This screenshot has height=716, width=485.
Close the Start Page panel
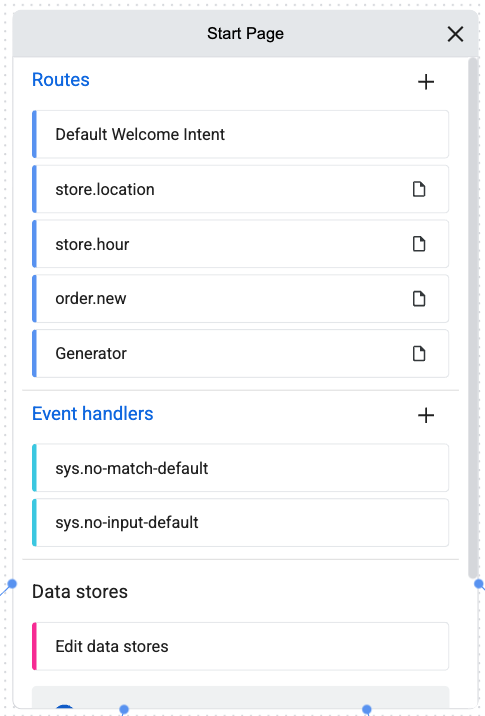(x=455, y=34)
